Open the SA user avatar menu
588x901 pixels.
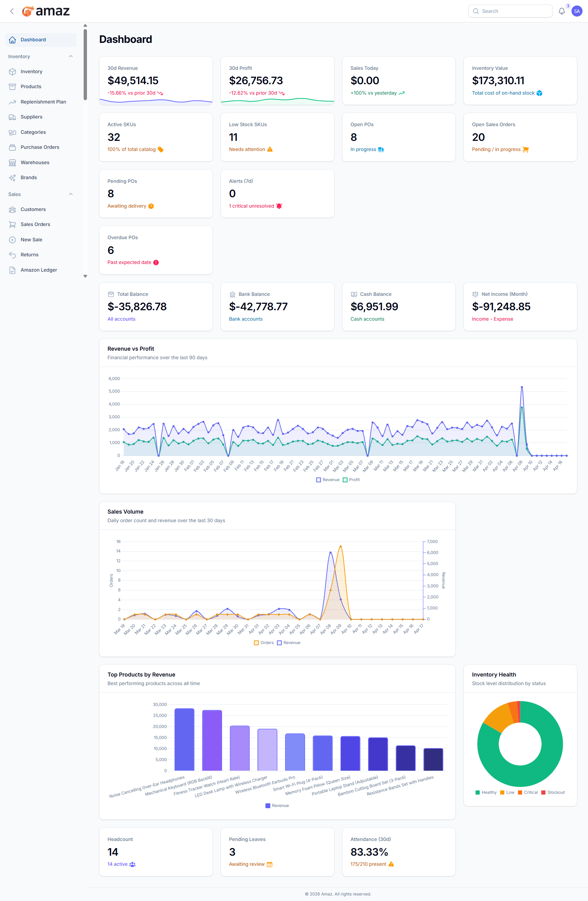(x=577, y=11)
